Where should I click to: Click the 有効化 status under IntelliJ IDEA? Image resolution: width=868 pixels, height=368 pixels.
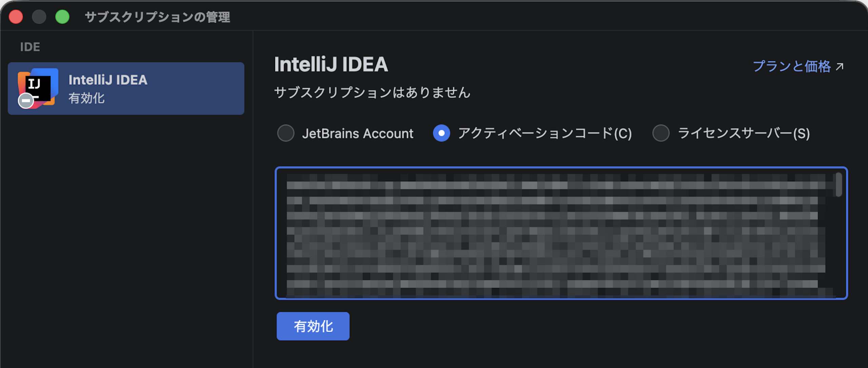point(86,98)
